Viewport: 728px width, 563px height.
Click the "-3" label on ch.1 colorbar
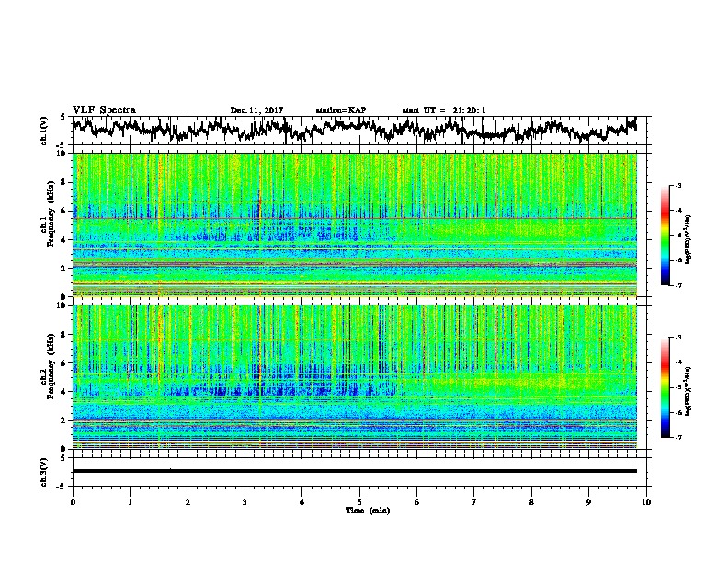point(677,186)
